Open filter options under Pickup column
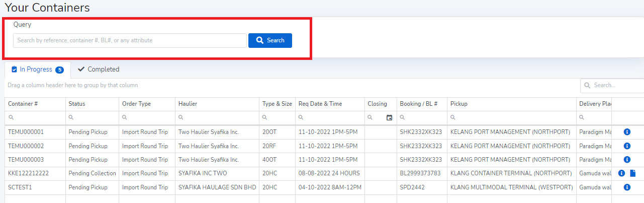 coord(453,118)
